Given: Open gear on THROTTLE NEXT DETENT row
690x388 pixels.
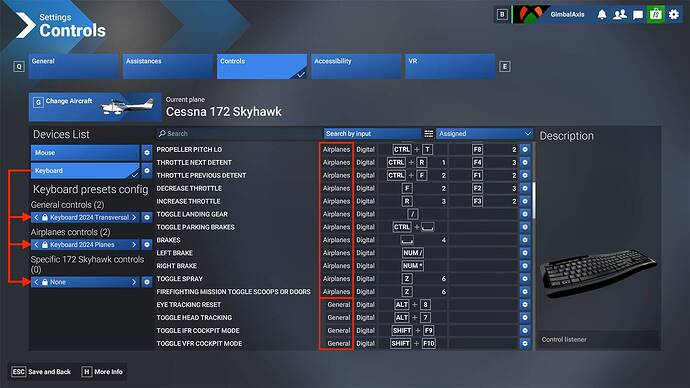Looking at the screenshot, I should [525, 162].
